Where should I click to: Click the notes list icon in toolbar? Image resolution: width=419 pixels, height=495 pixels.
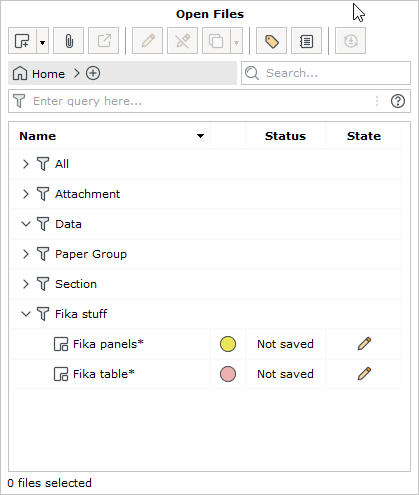306,41
